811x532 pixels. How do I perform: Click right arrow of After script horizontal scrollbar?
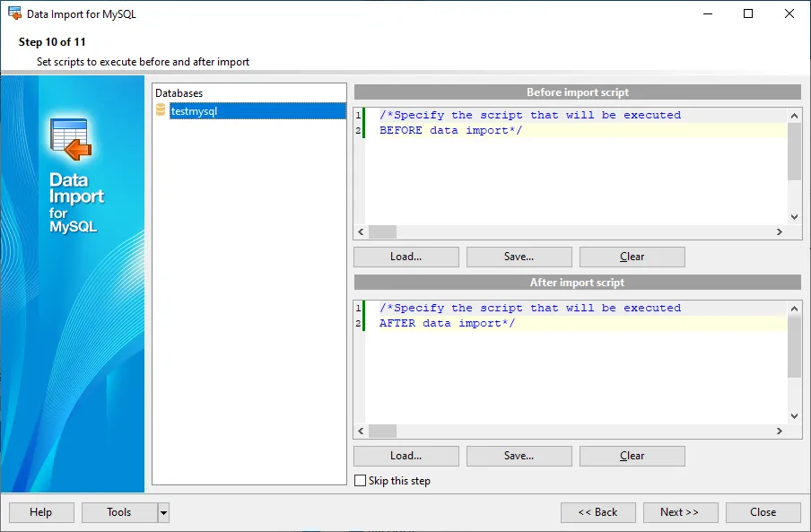(x=780, y=432)
